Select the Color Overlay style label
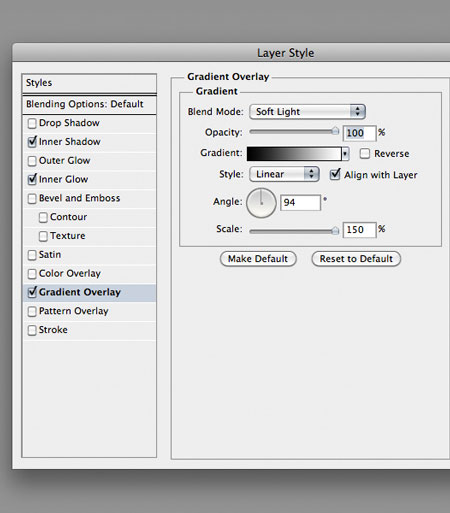 70,274
